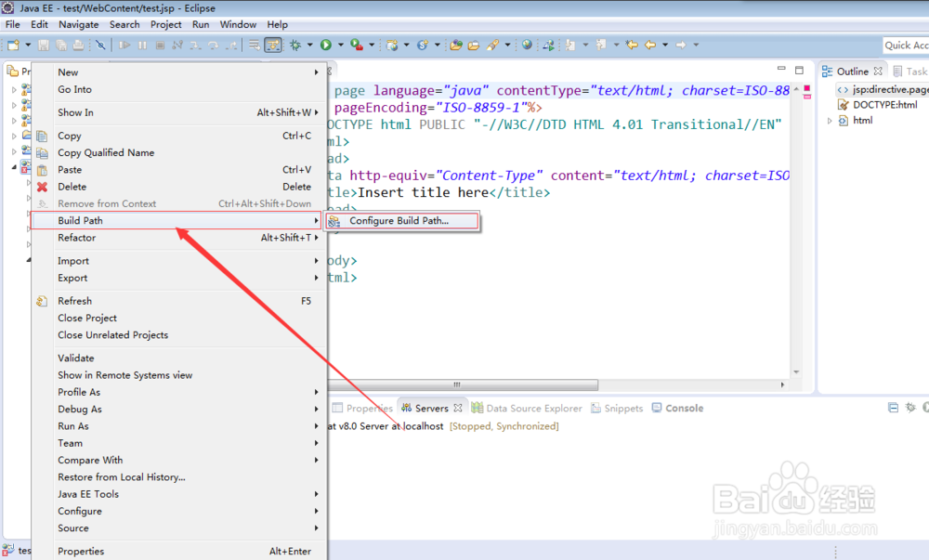929x560 pixels.
Task: Click the Forward navigation arrow icon
Action: pos(681,45)
